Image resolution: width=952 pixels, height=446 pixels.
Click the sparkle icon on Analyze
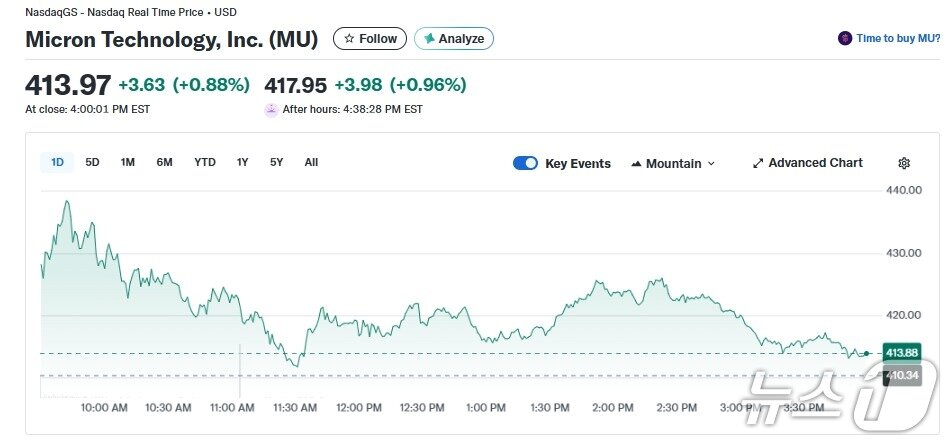[x=429, y=39]
